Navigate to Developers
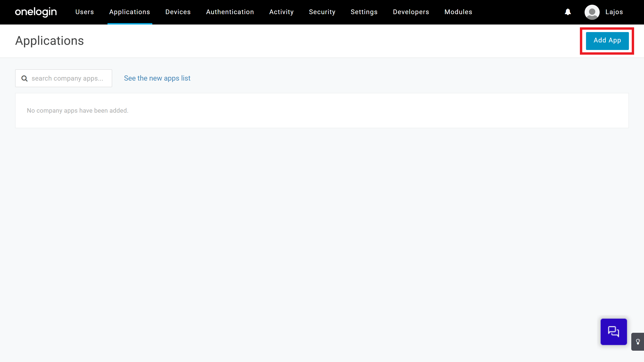 (x=411, y=12)
